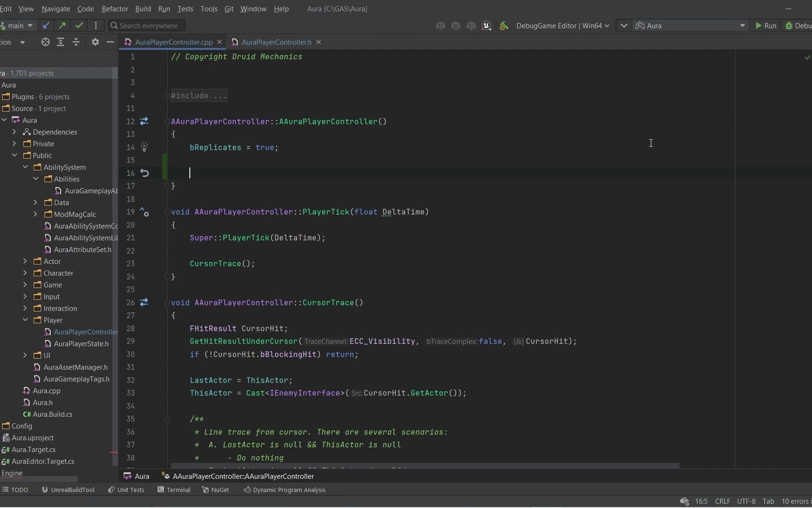Open explorer settings gear
Image resolution: width=812 pixels, height=508 pixels.
[x=95, y=42]
